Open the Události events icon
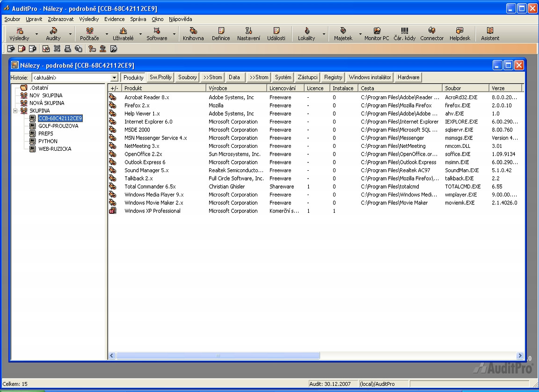 coord(276,34)
